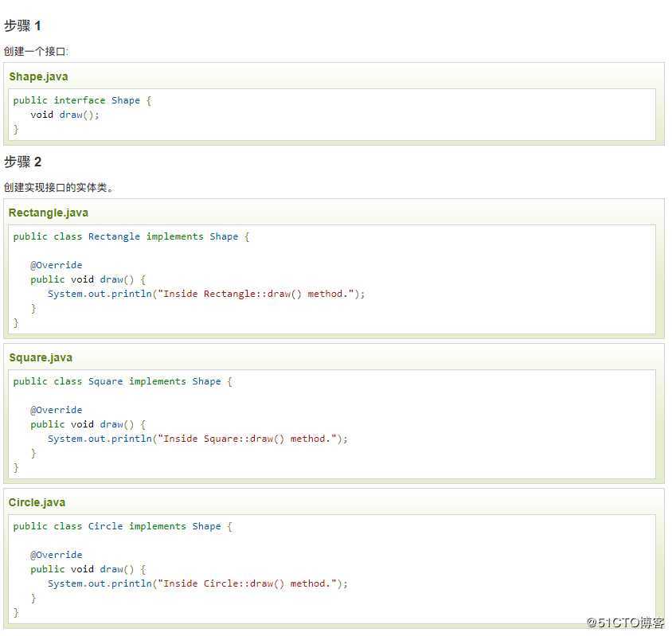This screenshot has height=636, width=672.
Task: Click the 步骤 2 heading
Action: coord(23,162)
